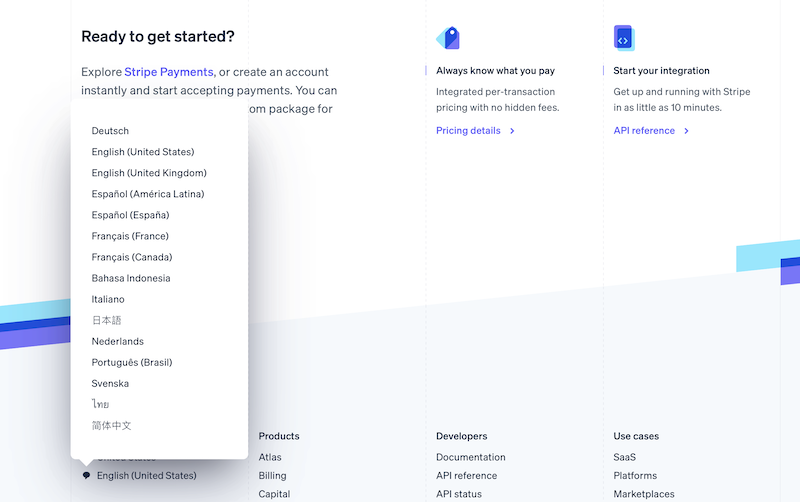Image resolution: width=800 pixels, height=502 pixels.
Task: Pick Français (Canada) from the list
Action: [x=132, y=257]
